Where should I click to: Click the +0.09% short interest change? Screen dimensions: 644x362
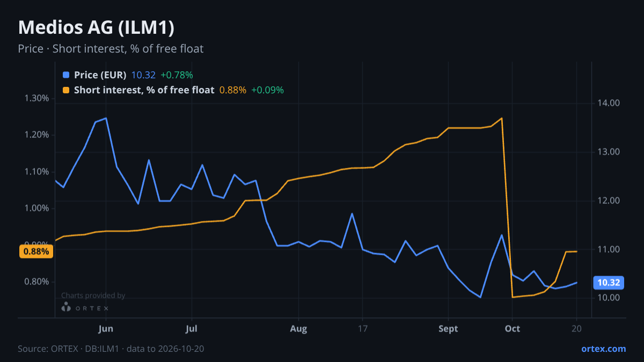[267, 90]
